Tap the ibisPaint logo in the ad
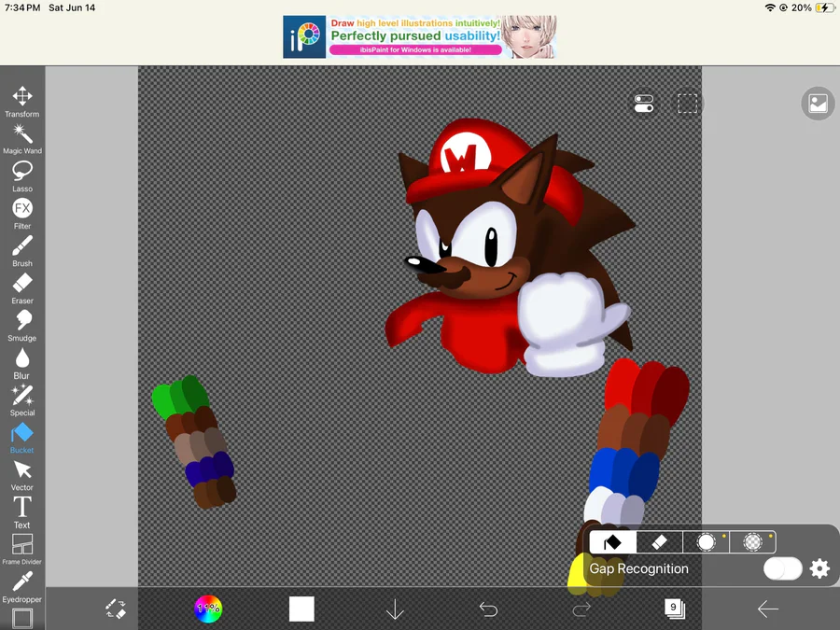 pyautogui.click(x=304, y=36)
